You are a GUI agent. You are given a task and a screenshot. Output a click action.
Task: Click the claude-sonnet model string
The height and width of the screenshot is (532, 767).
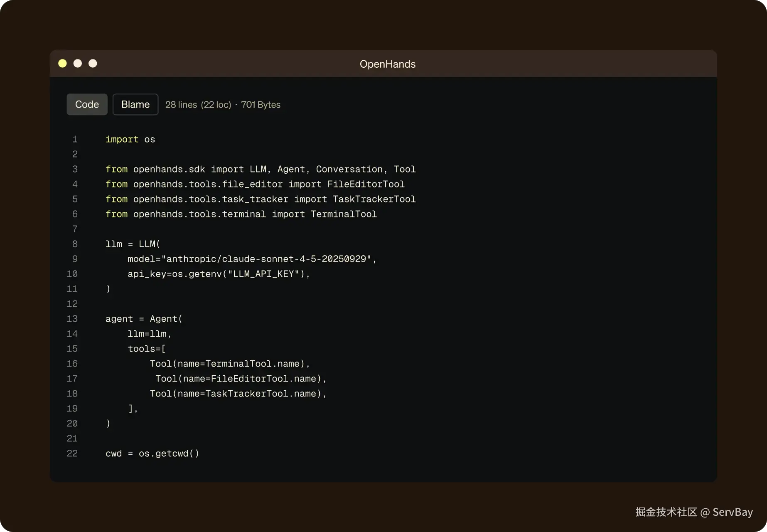pos(266,259)
